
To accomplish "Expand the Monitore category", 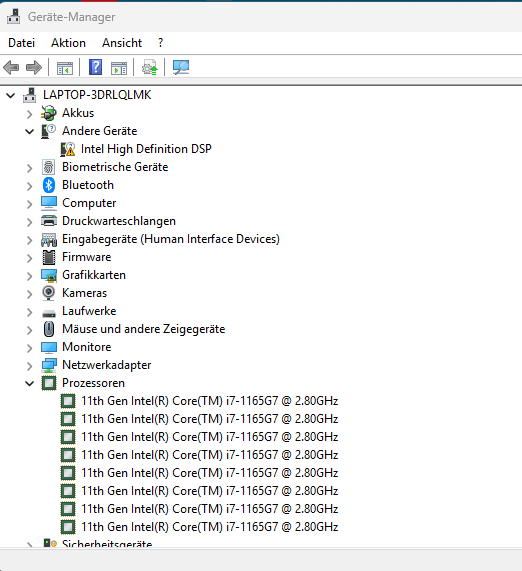I will click(30, 348).
